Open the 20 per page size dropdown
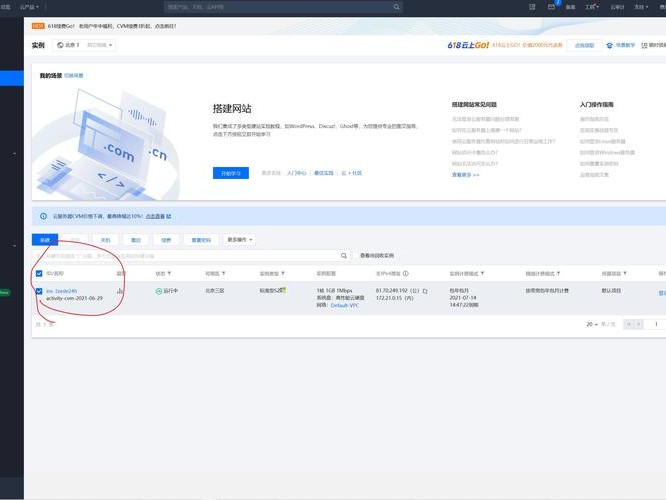 pos(592,324)
